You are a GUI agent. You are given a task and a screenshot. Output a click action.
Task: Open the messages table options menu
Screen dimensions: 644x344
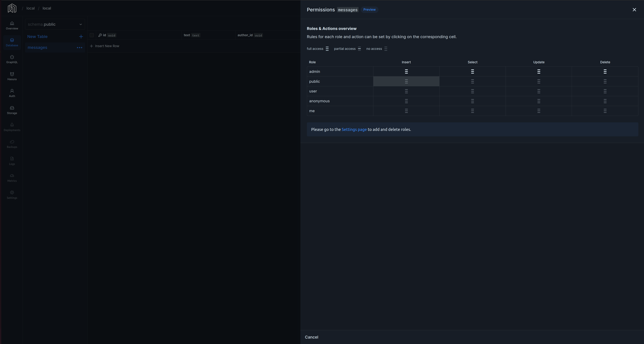pyautogui.click(x=80, y=47)
